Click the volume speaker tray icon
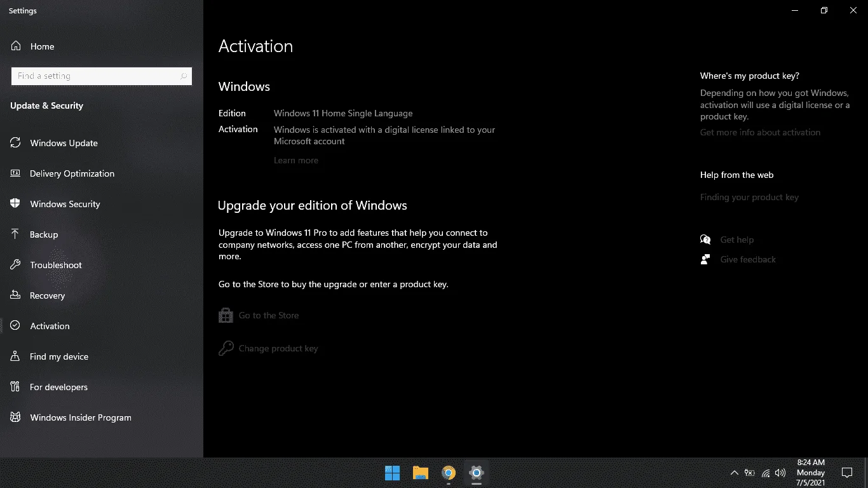The height and width of the screenshot is (488, 868). pos(780,473)
